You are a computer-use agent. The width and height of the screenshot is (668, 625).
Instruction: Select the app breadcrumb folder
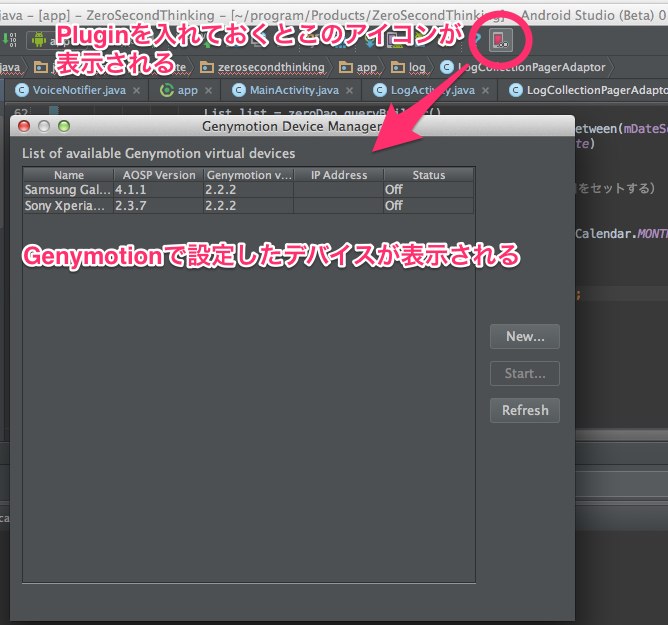pos(358,67)
